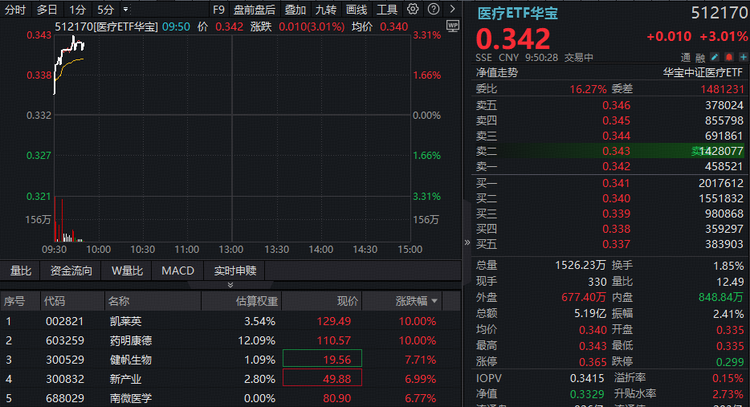Image resolution: width=750 pixels, height=407 pixels.
Task: Click the 融 margin badge
Action: pos(701,57)
